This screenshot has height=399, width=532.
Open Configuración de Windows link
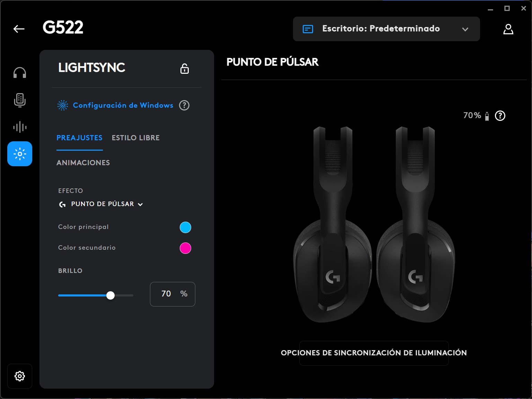(123, 105)
